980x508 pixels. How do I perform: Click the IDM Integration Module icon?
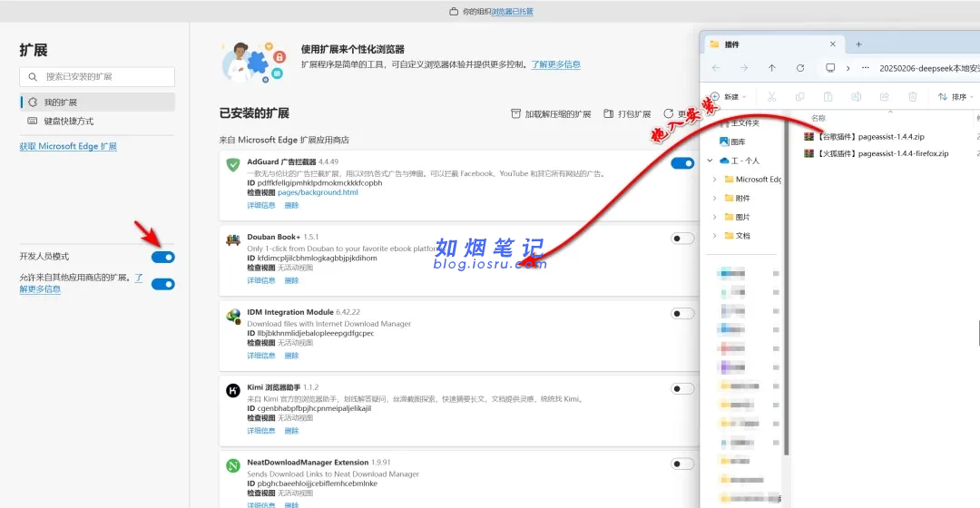point(233,316)
